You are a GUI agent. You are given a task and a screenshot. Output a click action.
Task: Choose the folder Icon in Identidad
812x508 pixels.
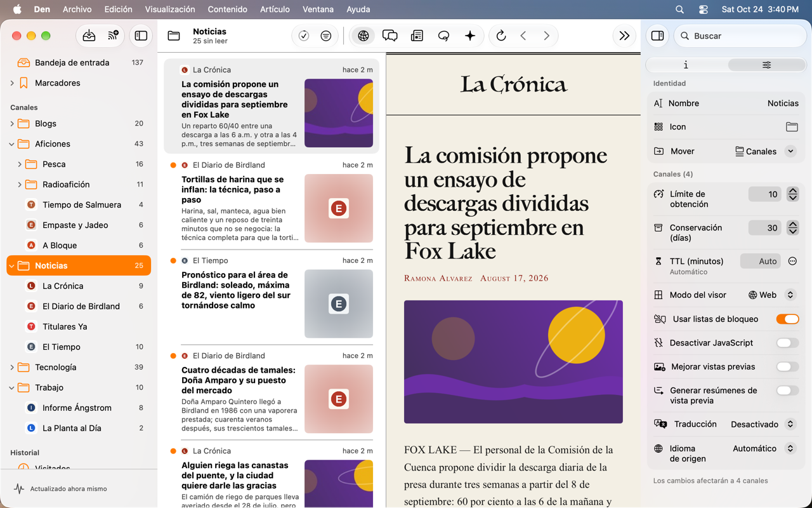click(x=792, y=127)
